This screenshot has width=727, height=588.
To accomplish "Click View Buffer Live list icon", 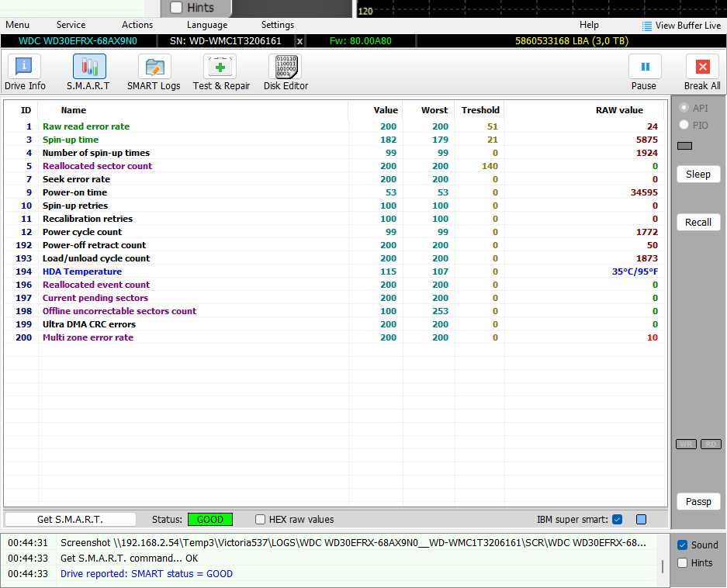I will 647,26.
